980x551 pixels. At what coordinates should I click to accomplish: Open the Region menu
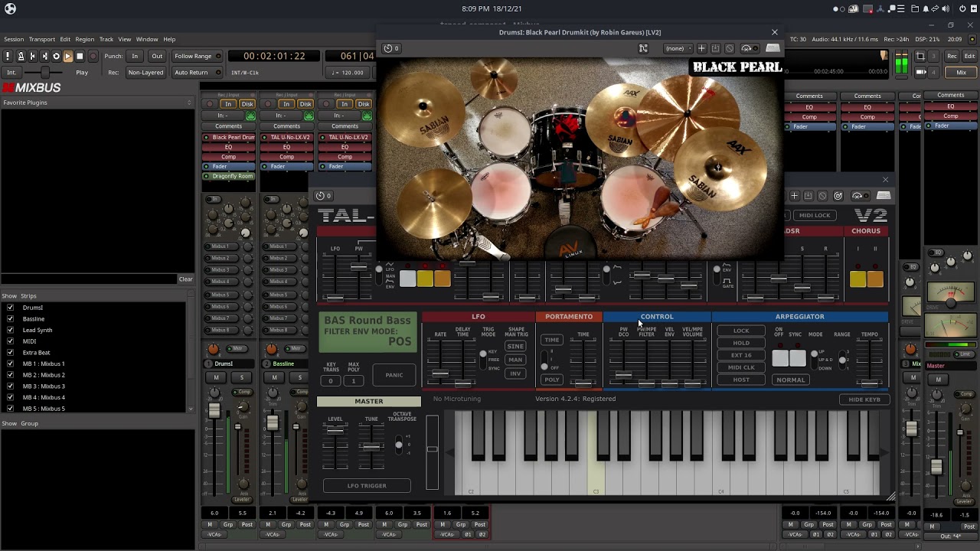(x=85, y=39)
